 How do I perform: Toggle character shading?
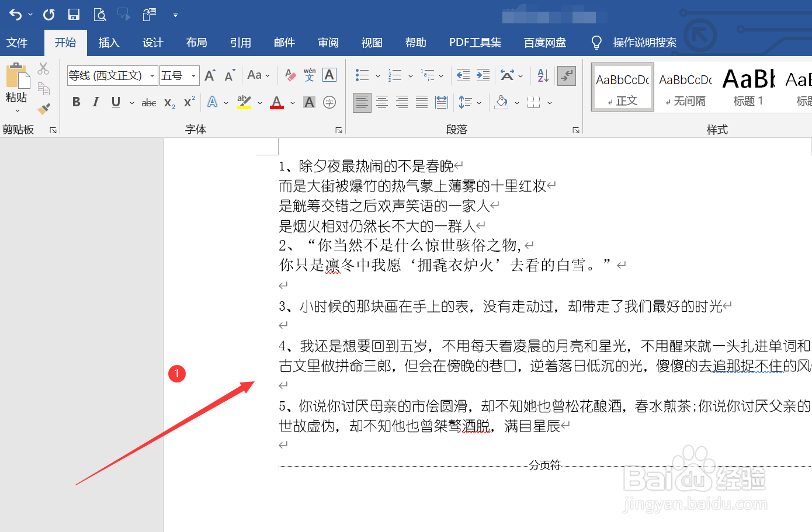(x=310, y=102)
